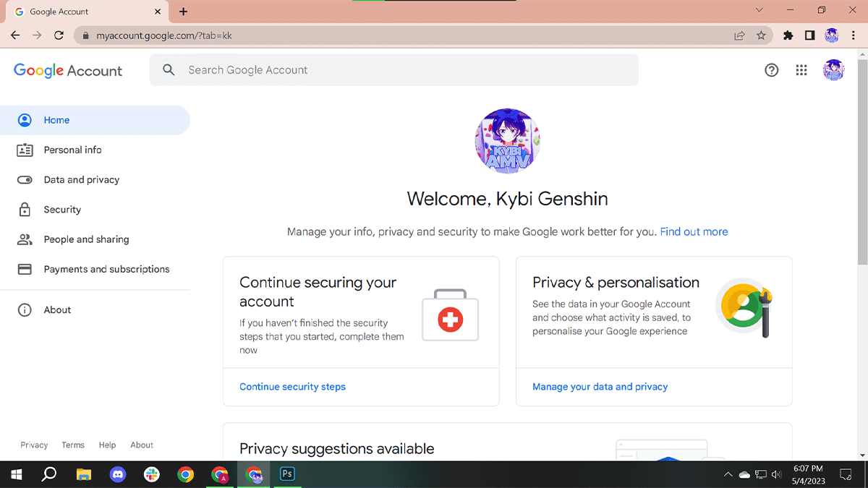
Task: Focus the Search Google Account field
Action: 394,70
